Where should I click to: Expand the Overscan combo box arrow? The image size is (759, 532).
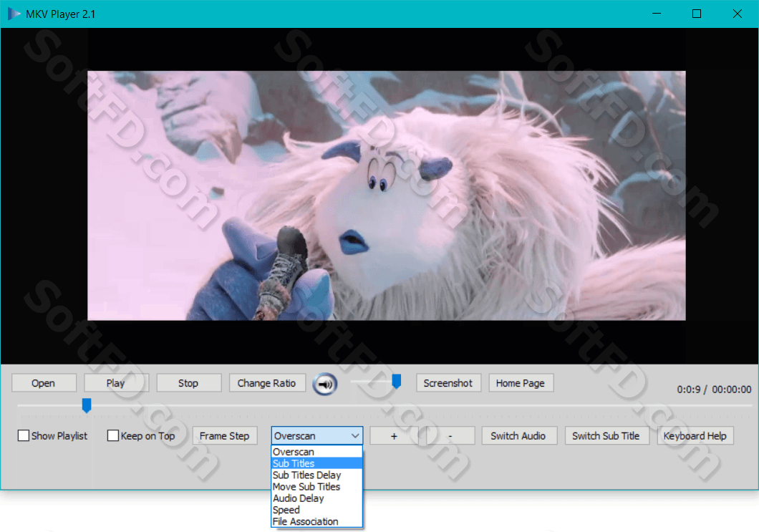coord(355,435)
